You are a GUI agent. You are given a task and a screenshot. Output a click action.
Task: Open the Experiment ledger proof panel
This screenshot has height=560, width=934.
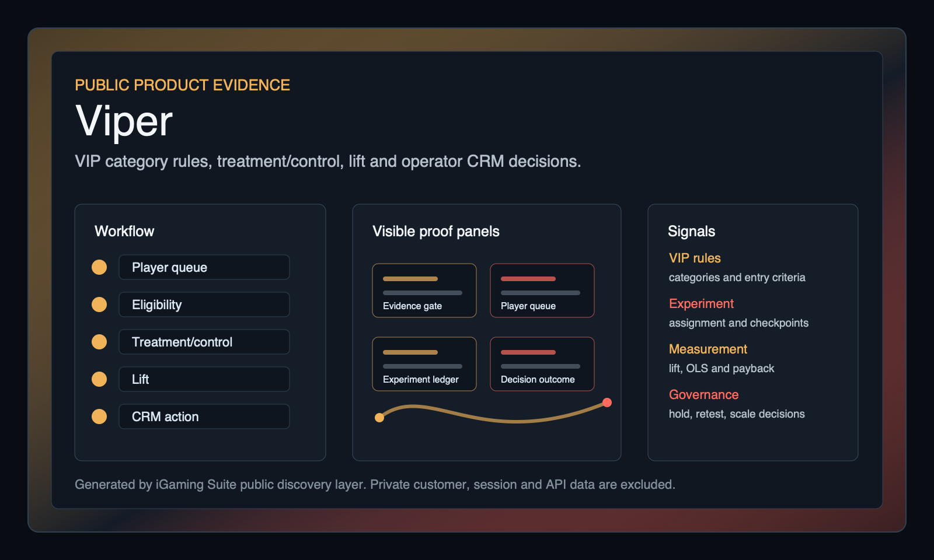(x=424, y=364)
